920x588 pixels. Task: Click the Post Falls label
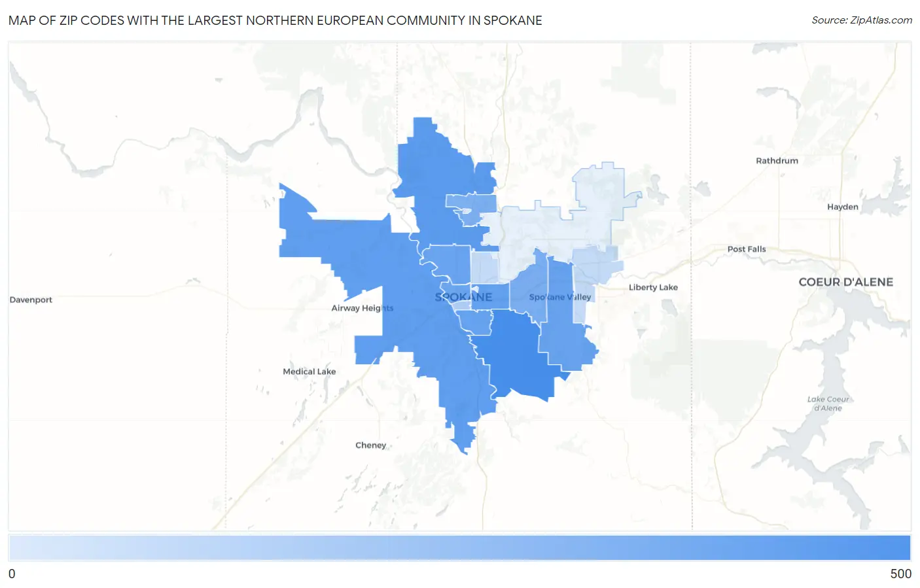click(x=747, y=249)
